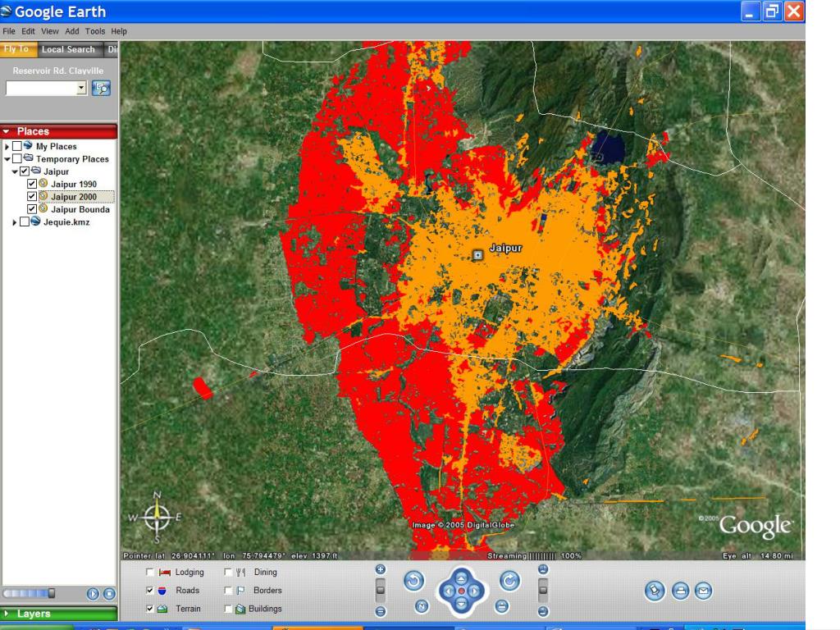Pan the map up
This screenshot has height=630, width=840.
[x=461, y=578]
